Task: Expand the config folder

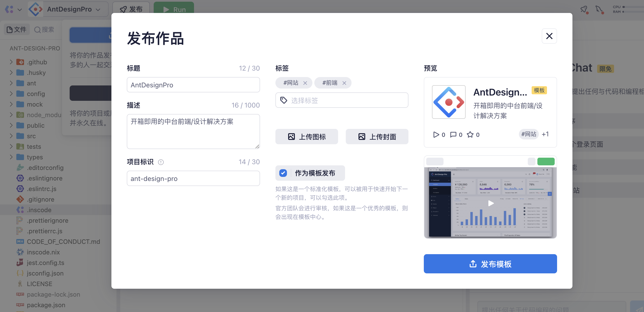Action: tap(11, 94)
